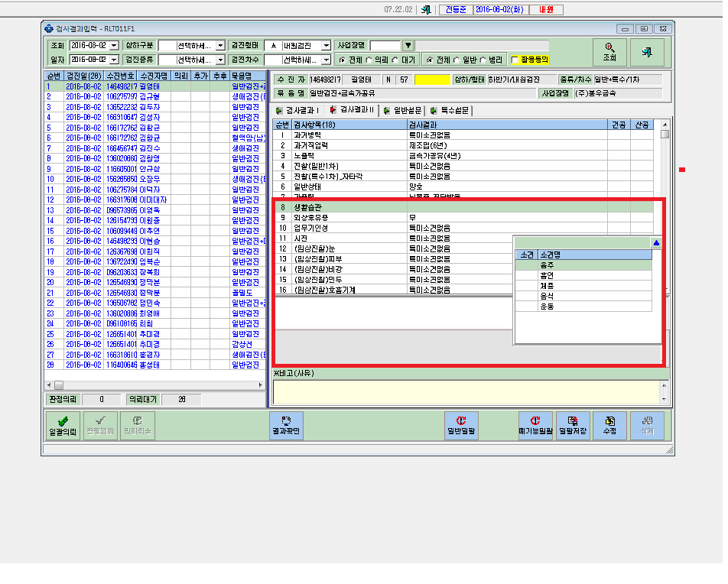Click the 조회 search magnifier button
The width and height of the screenshot is (728, 584).
coord(609,53)
